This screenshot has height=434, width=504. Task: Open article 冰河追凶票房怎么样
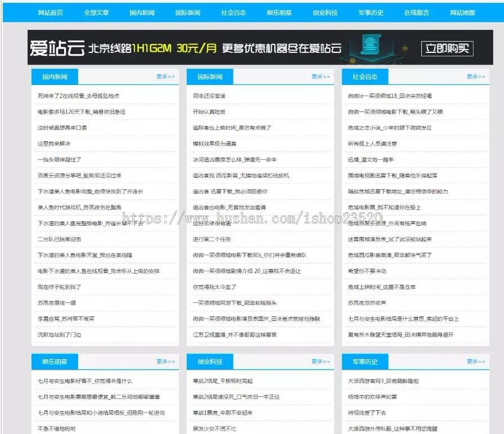tap(235, 159)
